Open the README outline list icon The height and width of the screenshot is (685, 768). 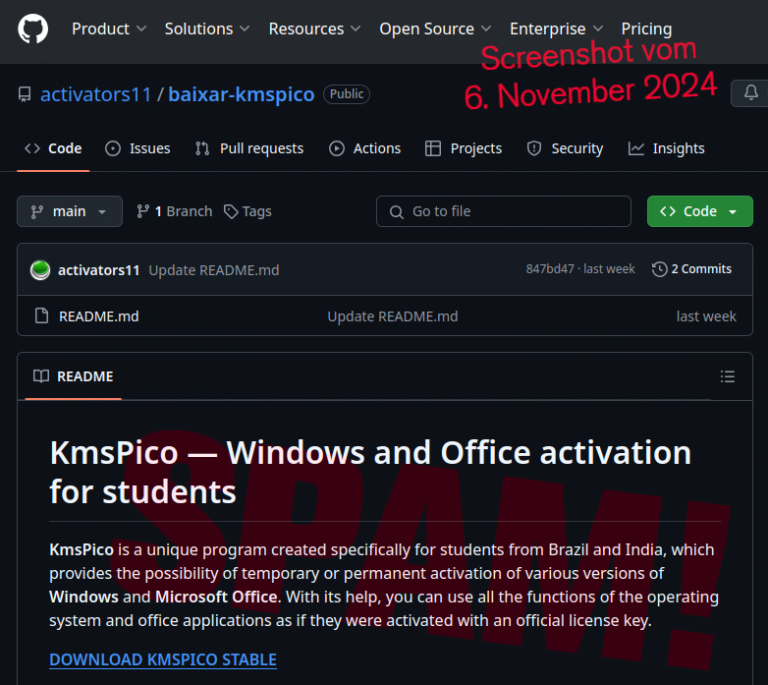[727, 377]
